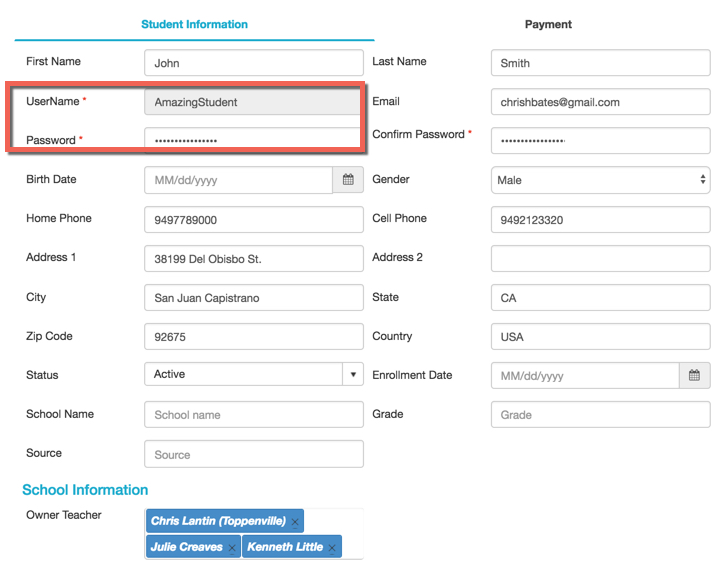Click the Grade input field
The width and height of the screenshot is (726, 565).
click(x=601, y=414)
